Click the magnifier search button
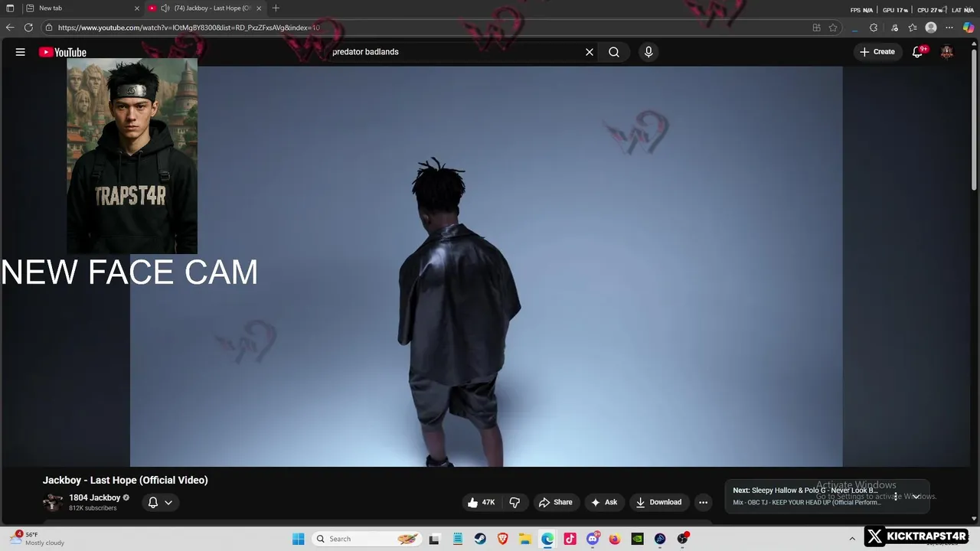980x551 pixels. [614, 52]
